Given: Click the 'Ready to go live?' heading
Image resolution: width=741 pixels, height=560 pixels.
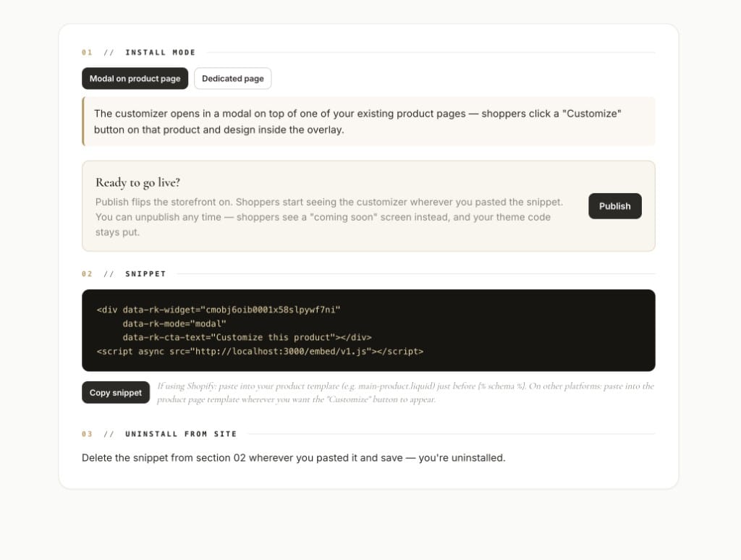Looking at the screenshot, I should pos(137,182).
